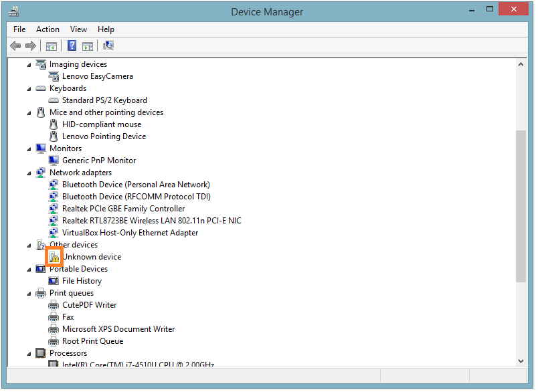538x392 pixels.
Task: Click the Other devices category icon
Action: point(41,245)
